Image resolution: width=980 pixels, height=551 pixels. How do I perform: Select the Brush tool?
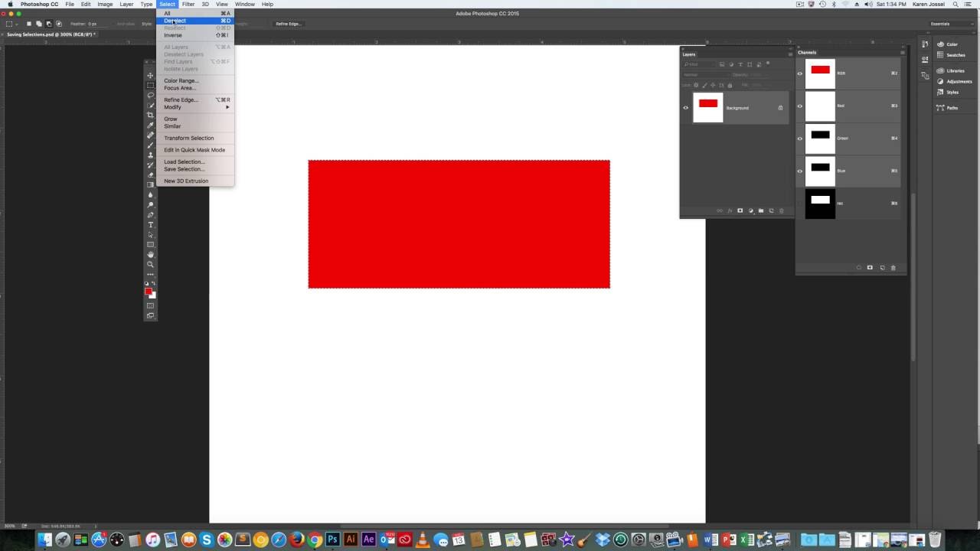(x=150, y=145)
